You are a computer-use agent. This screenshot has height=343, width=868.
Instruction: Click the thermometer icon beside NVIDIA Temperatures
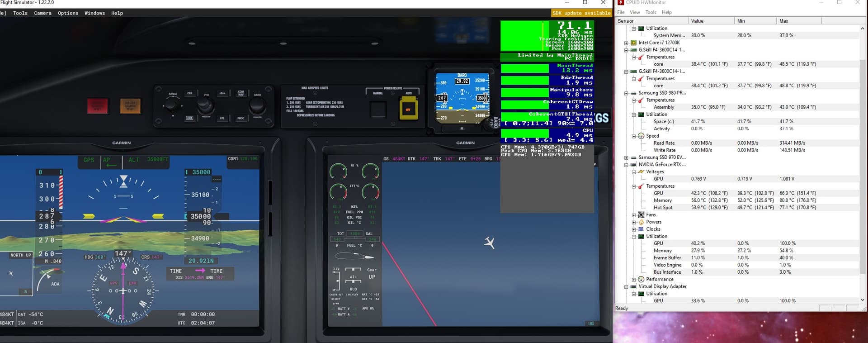641,186
